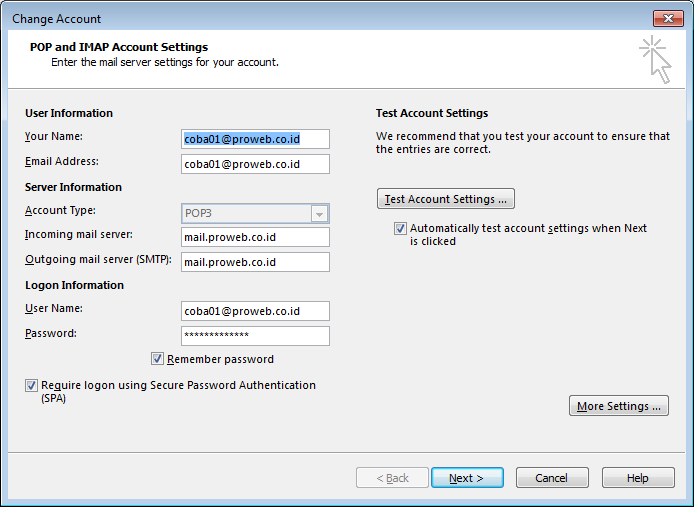This screenshot has width=694, height=507.
Task: Click the Password field
Action: (255, 336)
